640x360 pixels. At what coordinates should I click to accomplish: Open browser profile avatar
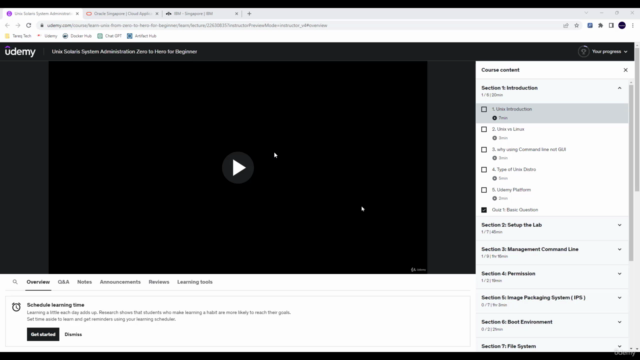click(x=622, y=25)
